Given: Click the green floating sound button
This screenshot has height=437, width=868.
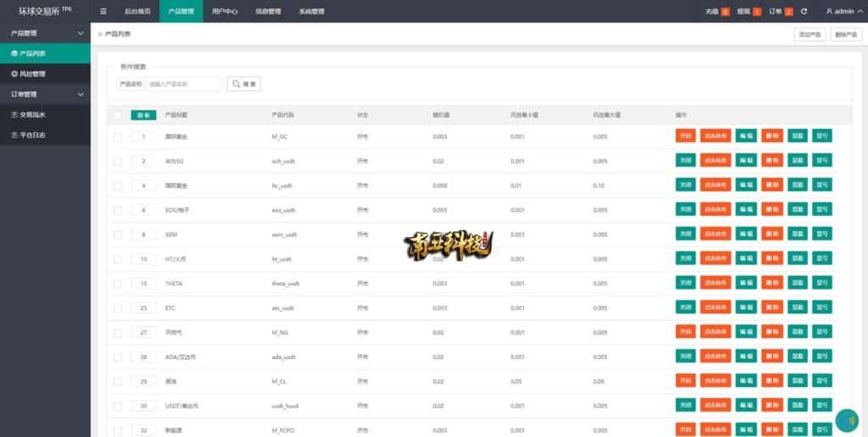Looking at the screenshot, I should 846,420.
